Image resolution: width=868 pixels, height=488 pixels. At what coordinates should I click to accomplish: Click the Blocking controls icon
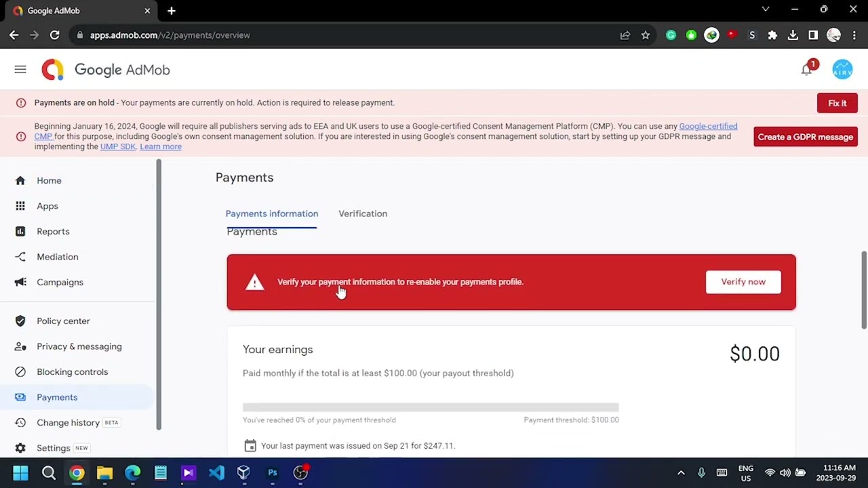point(20,372)
